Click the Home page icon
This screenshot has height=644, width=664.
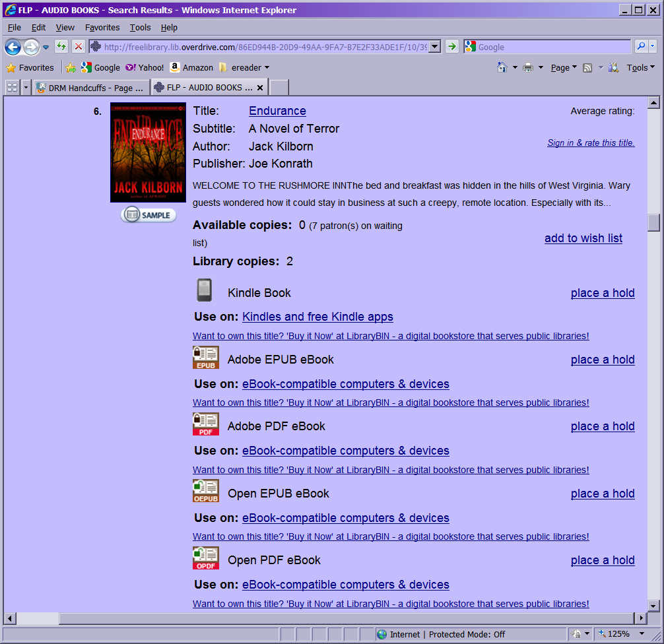click(502, 67)
